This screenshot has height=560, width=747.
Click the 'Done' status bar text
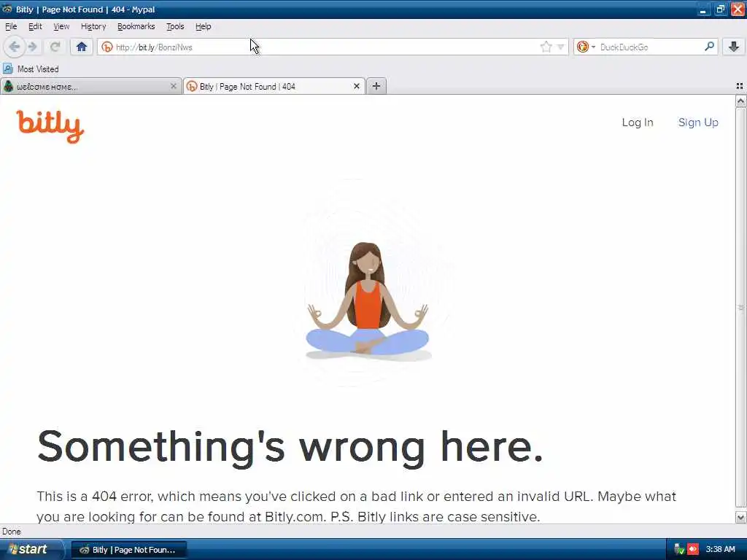point(12,532)
